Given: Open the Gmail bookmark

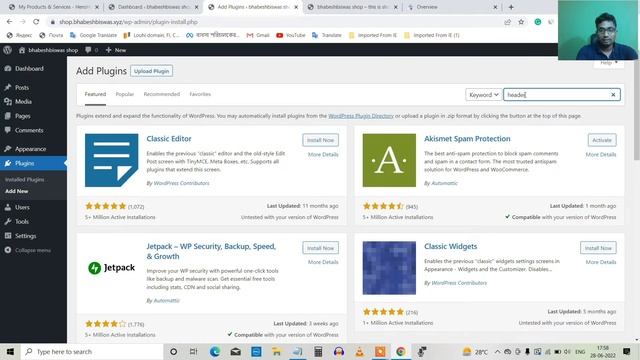Looking at the screenshot, I should [258, 35].
